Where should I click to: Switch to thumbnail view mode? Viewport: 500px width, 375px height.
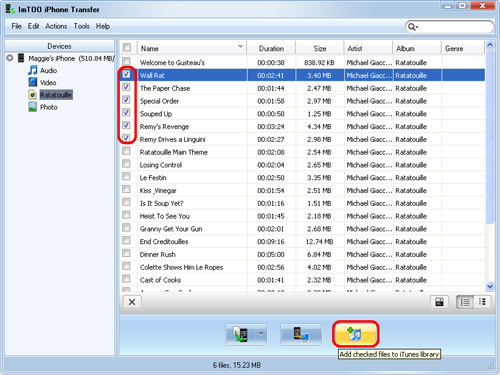point(482,302)
